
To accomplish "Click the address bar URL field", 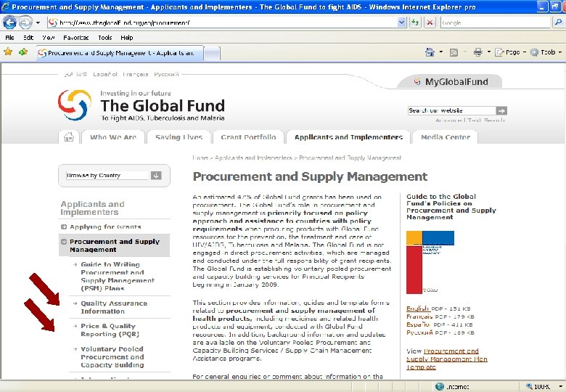I will (222, 23).
